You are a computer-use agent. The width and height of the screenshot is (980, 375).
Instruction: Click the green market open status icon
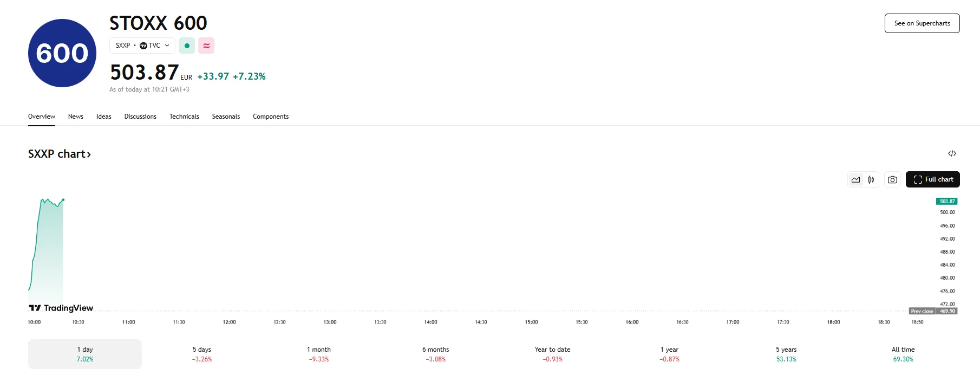point(187,46)
